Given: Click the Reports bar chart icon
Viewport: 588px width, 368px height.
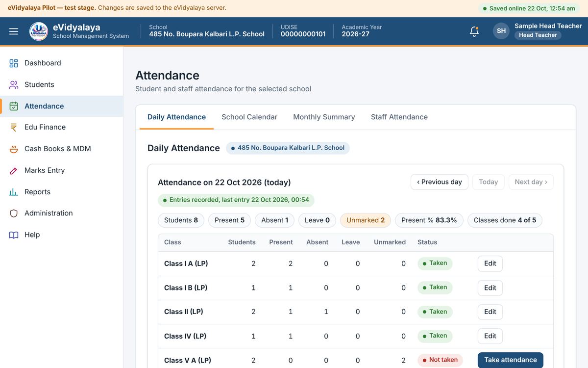Looking at the screenshot, I should tap(14, 192).
